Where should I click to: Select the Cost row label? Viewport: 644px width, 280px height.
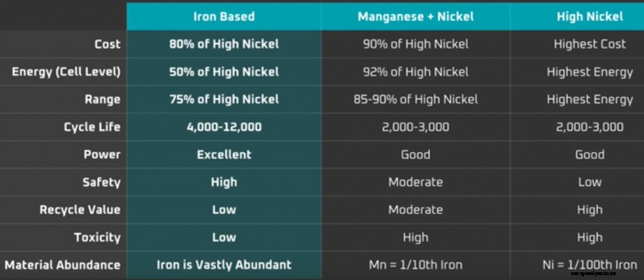point(107,44)
